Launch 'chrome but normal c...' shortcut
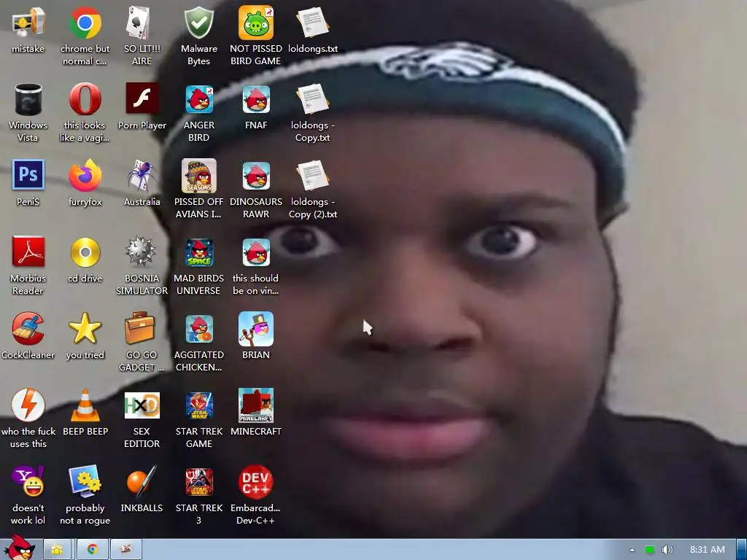Viewport: 747px width, 560px height. pos(85,23)
